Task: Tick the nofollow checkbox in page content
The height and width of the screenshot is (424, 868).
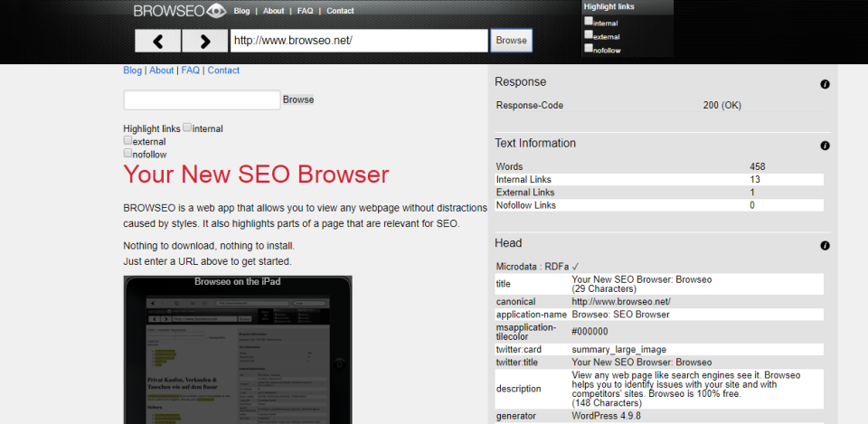Action: pos(127,153)
